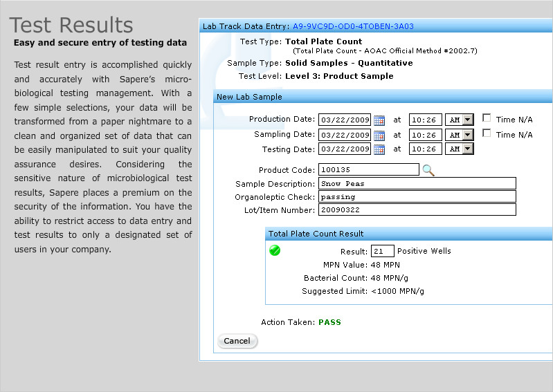Click 'Total Plate Count' test type value

point(324,41)
